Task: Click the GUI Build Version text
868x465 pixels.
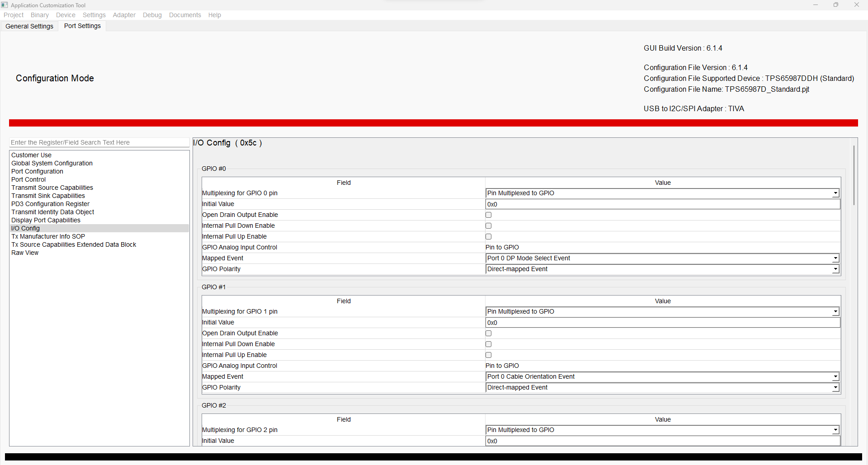Action: tap(683, 48)
